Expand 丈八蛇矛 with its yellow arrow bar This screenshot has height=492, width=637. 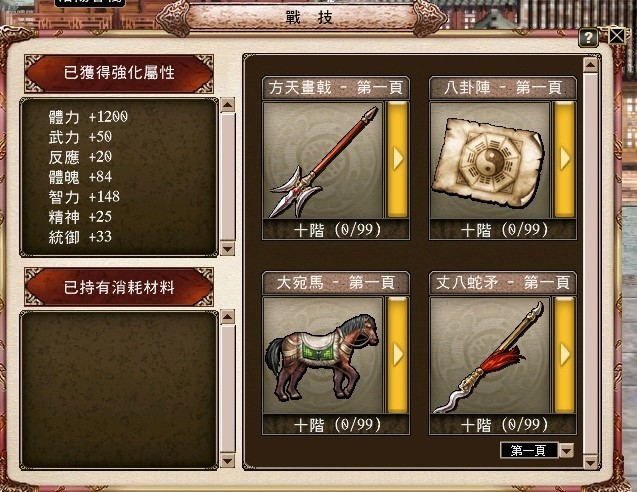click(565, 355)
